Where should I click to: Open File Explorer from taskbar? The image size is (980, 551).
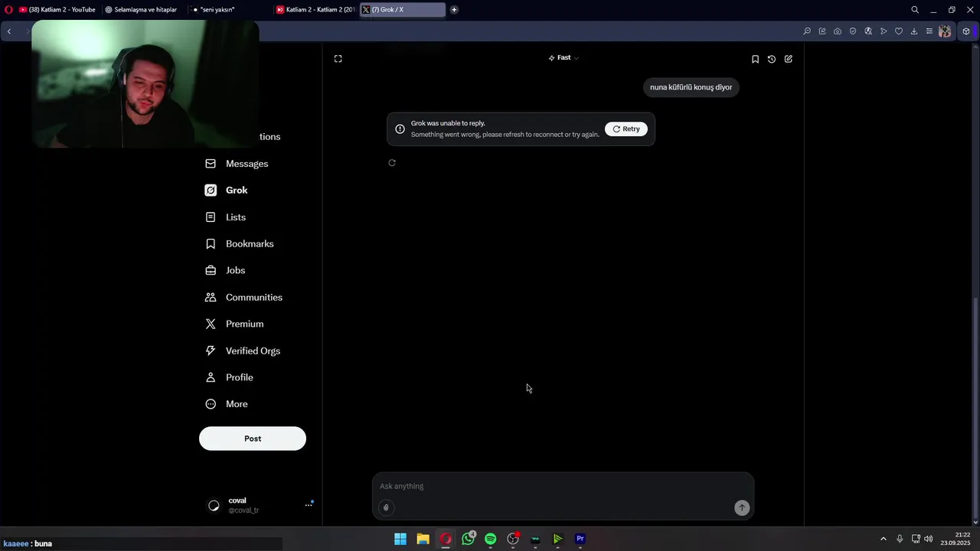pos(423,539)
